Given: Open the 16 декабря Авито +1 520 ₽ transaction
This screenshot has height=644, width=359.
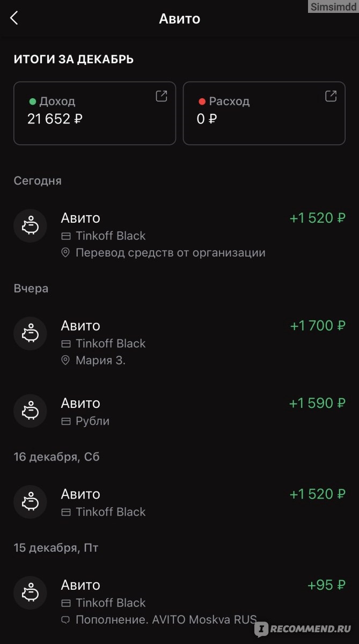Looking at the screenshot, I should pos(179,502).
